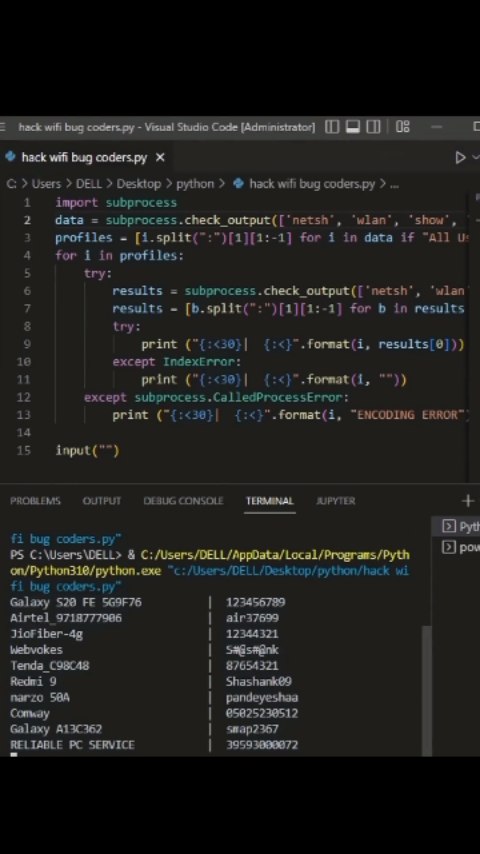Click 'narzo 50A' terminal entry

pyautogui.click(x=40, y=697)
